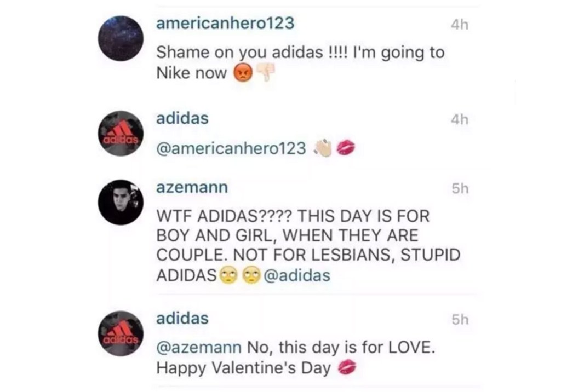The image size is (561, 392).
Task: Click the waving hand emoji
Action: (323, 148)
